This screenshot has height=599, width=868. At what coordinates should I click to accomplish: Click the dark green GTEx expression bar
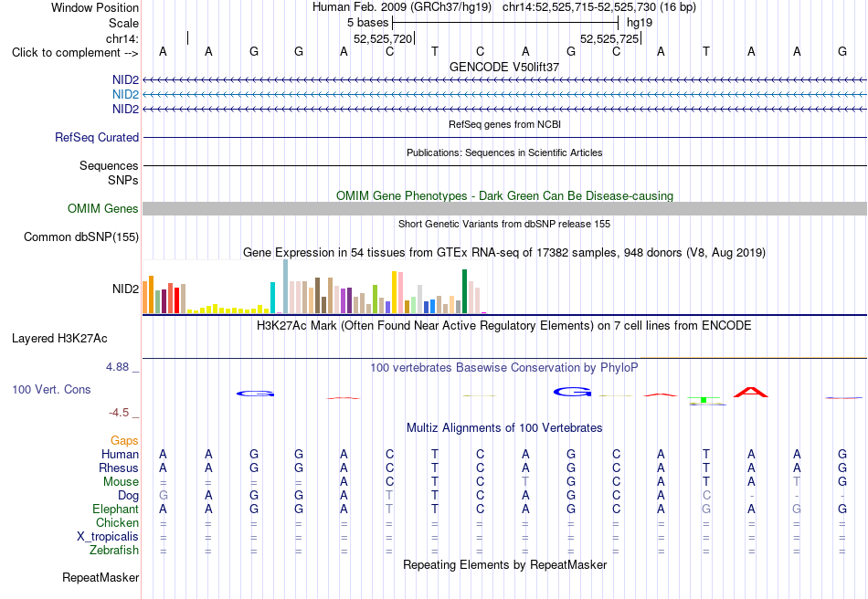tap(464, 291)
